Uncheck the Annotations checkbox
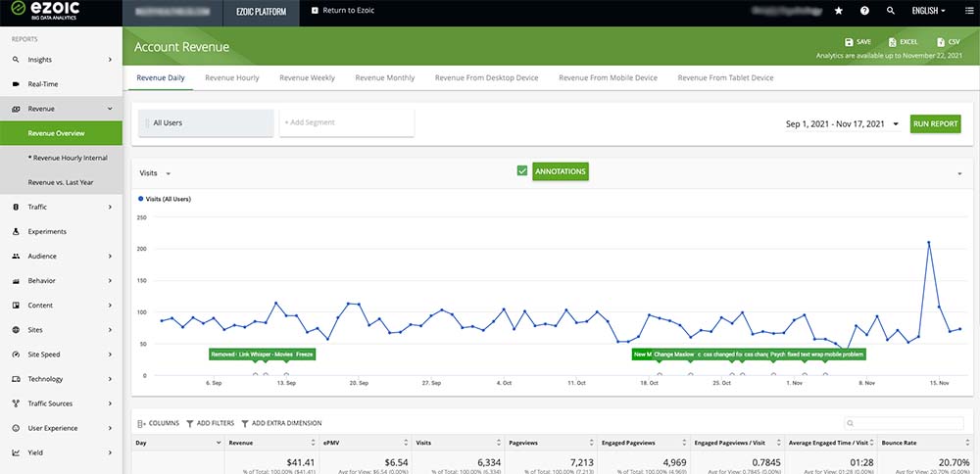This screenshot has height=474, width=980. [x=522, y=171]
